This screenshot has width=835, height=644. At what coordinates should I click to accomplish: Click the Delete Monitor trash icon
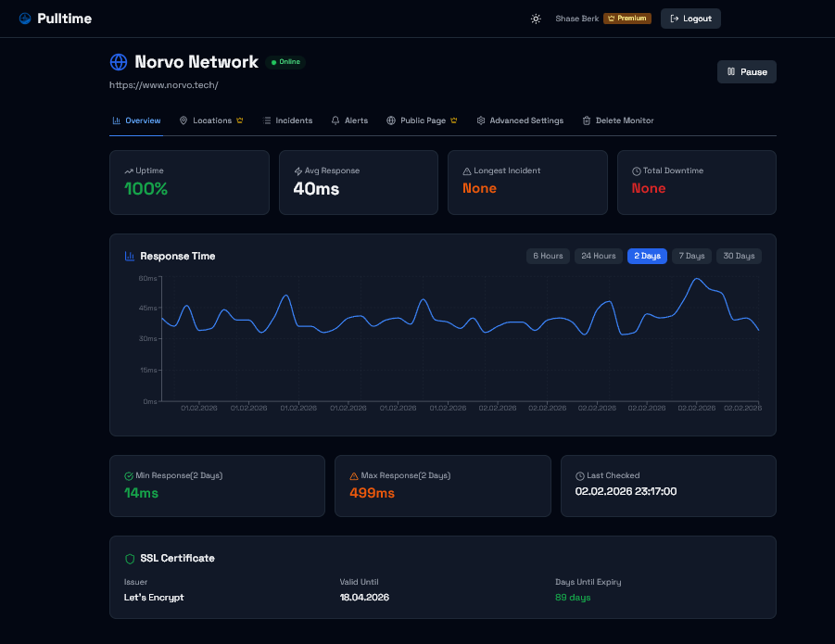click(x=587, y=120)
